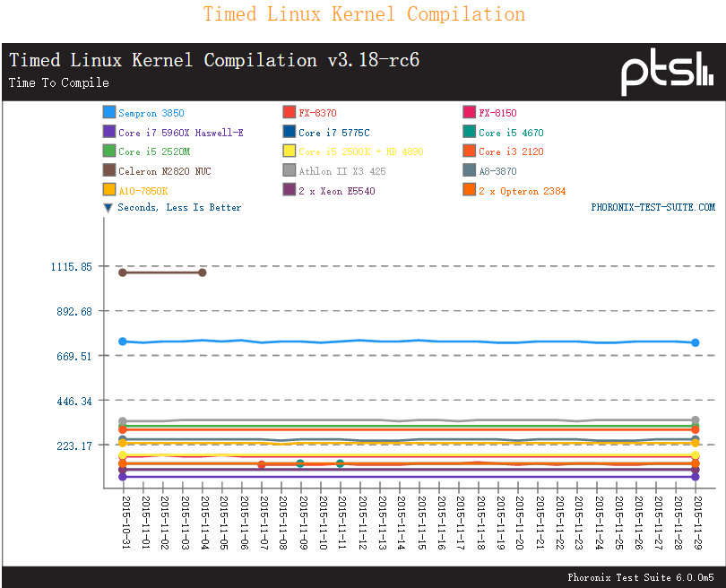Select the 'Core i7 5775C' legend label
The width and height of the screenshot is (726, 588).
(333, 133)
